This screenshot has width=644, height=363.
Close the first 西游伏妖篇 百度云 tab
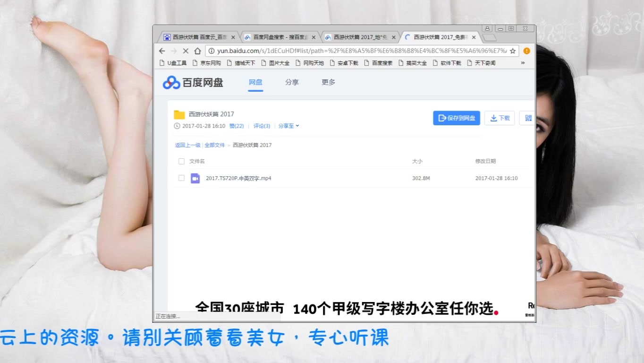pos(233,37)
